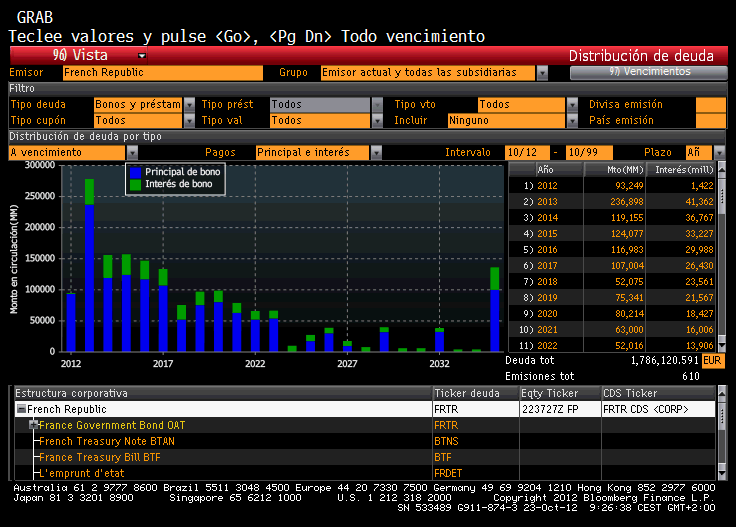
Task: Click the Tipo val dropdown arrow
Action: click(377, 120)
